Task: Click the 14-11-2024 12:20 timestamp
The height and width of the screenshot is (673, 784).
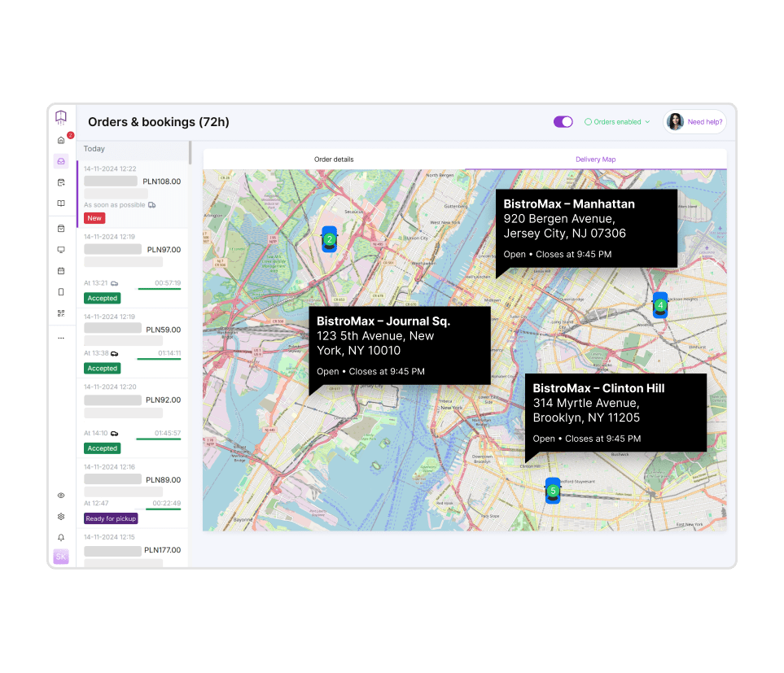Action: tap(110, 387)
